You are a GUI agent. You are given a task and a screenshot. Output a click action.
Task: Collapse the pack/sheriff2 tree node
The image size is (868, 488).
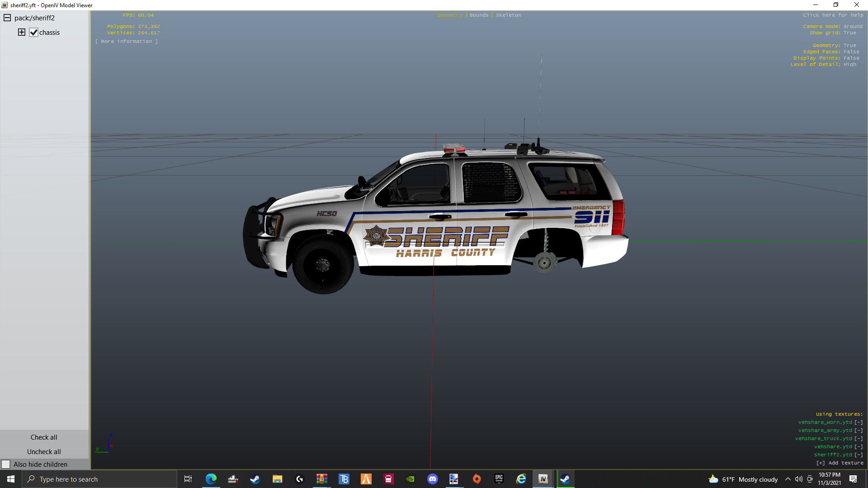7,18
